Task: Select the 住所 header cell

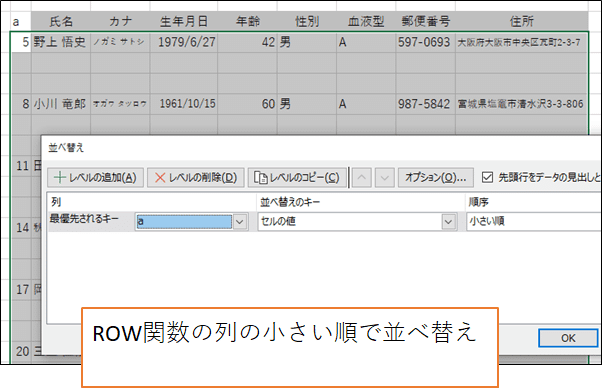Action: coord(522,21)
